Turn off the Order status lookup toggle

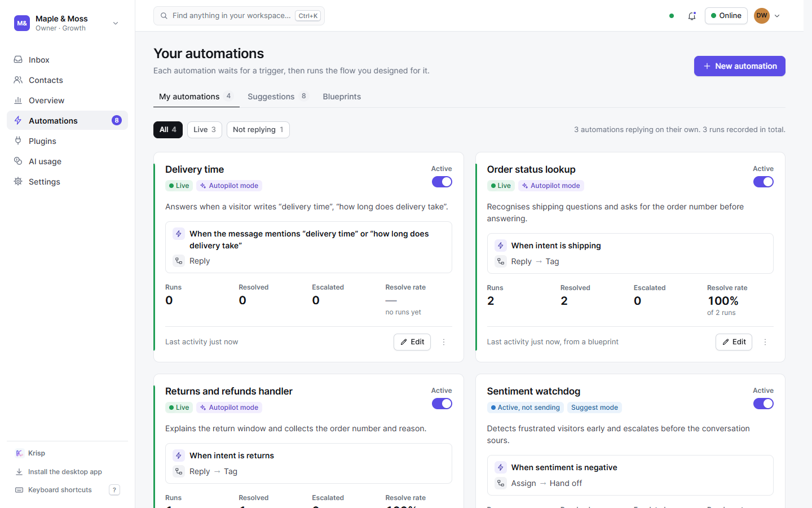pos(764,182)
